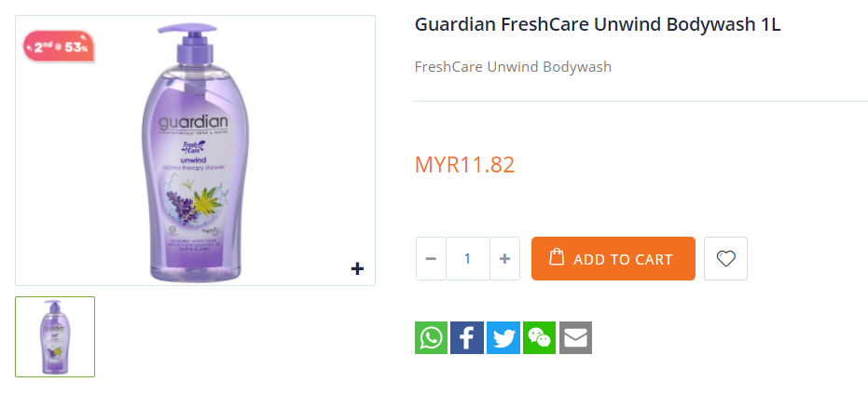Image resolution: width=868 pixels, height=396 pixels.
Task: Share product via WhatsApp icon
Action: tap(431, 337)
